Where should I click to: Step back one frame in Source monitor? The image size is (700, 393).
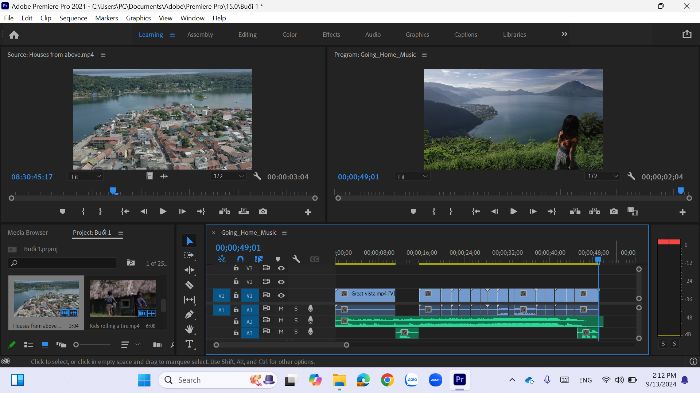pos(144,212)
